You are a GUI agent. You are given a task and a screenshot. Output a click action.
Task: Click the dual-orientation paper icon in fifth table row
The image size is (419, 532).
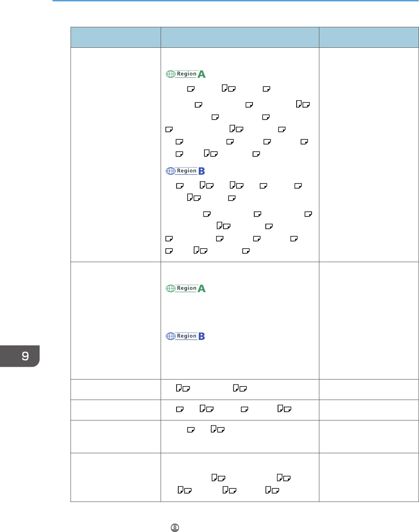pos(217,429)
